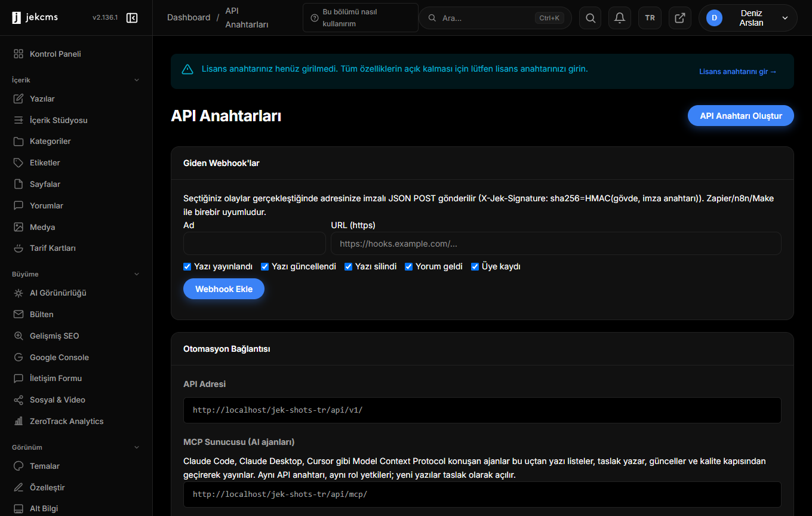Uncheck the Üye kaydı checkbox
The height and width of the screenshot is (516, 812).
click(x=475, y=266)
